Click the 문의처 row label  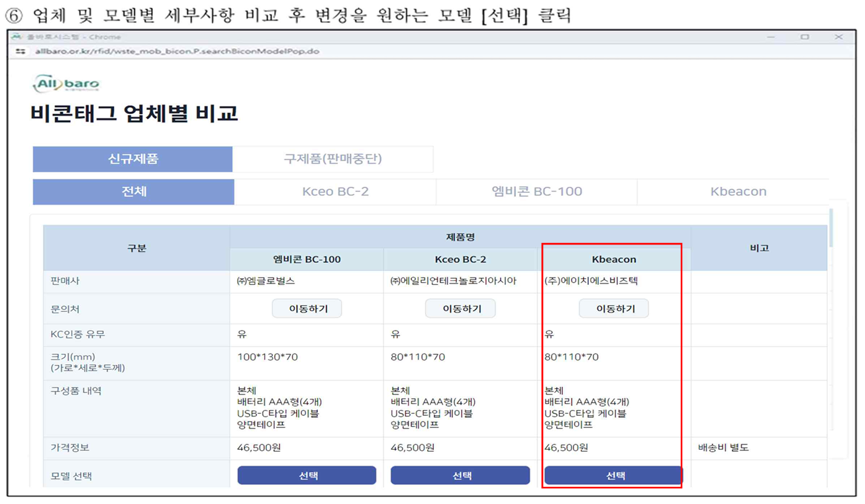pyautogui.click(x=65, y=309)
